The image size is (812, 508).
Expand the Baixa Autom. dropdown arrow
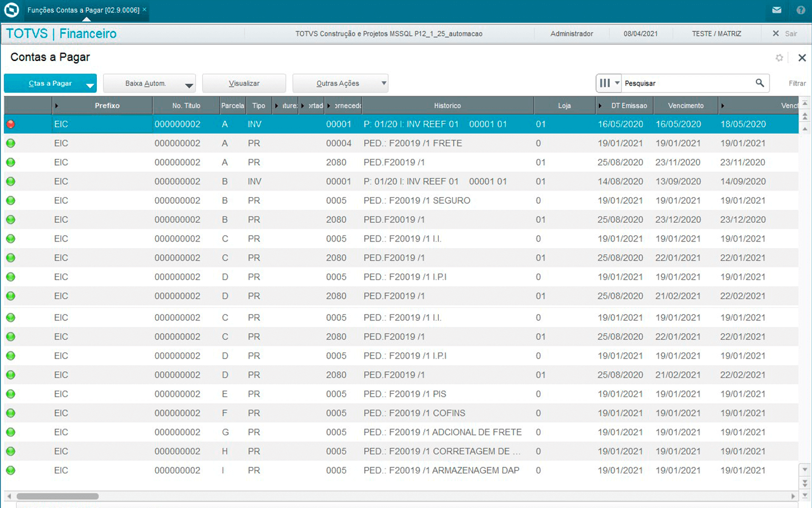(189, 85)
